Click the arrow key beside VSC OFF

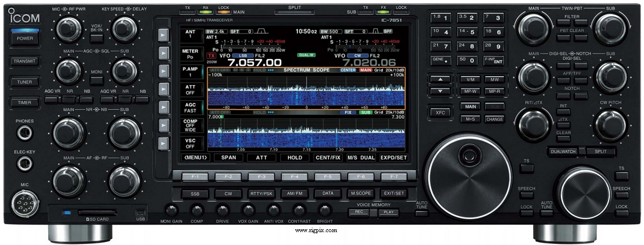pyautogui.click(x=164, y=143)
